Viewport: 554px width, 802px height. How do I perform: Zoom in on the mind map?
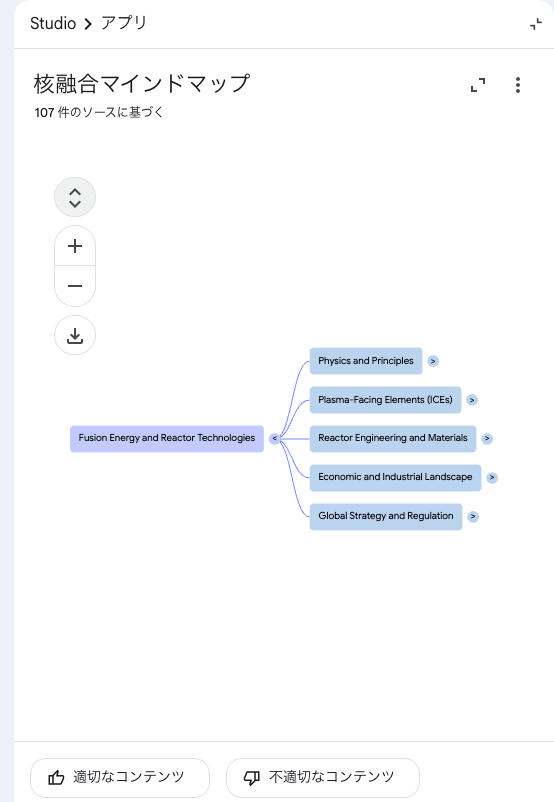(75, 246)
